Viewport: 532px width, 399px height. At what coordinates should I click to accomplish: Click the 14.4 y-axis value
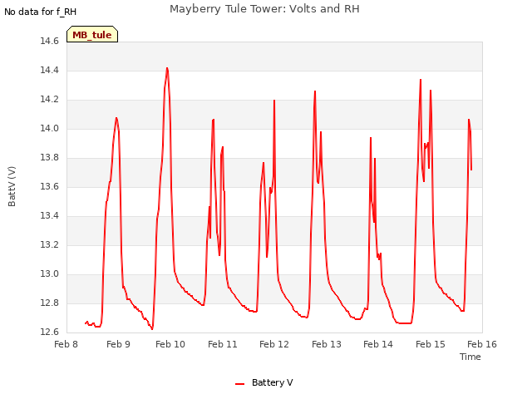pyautogui.click(x=50, y=71)
